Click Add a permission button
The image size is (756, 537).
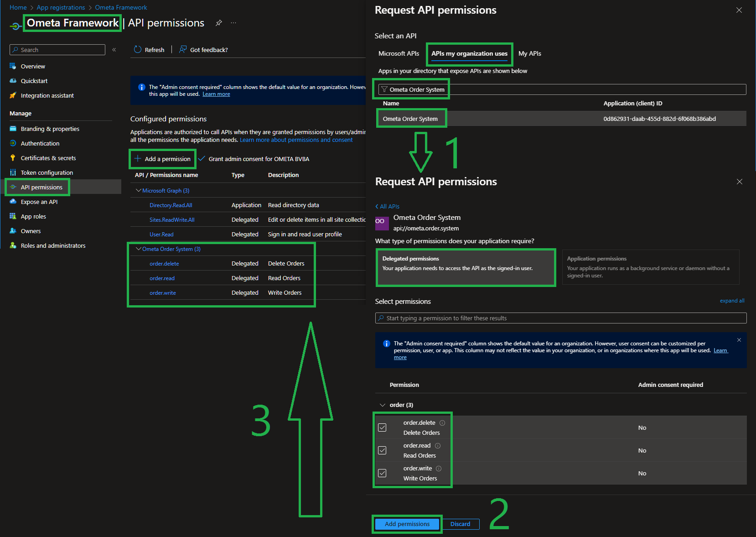163,159
